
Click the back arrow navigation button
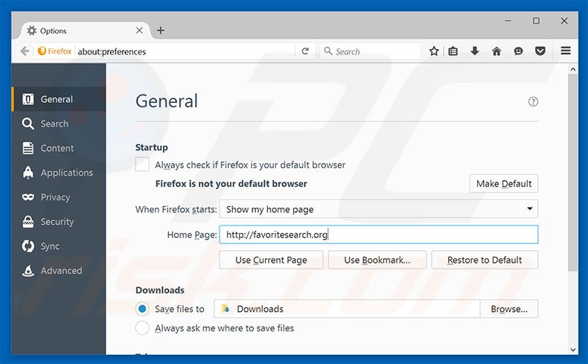pyautogui.click(x=25, y=51)
